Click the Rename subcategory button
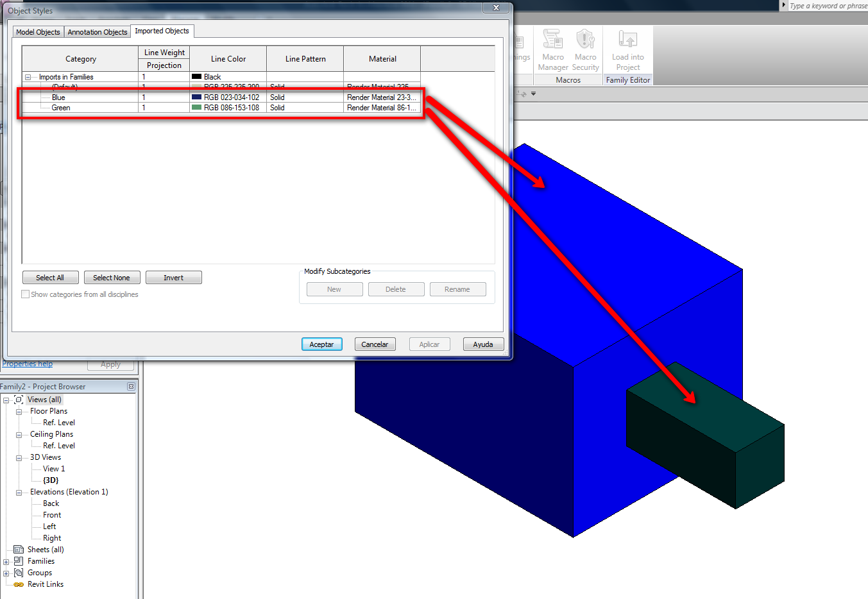 pyautogui.click(x=457, y=289)
